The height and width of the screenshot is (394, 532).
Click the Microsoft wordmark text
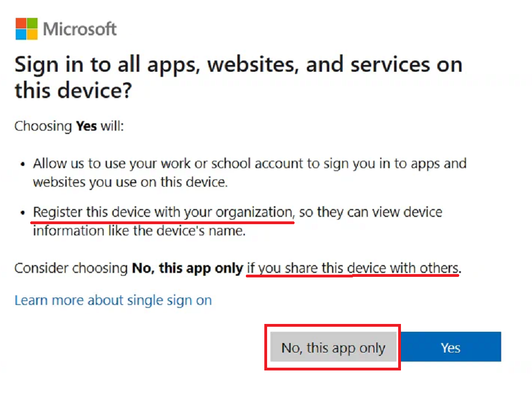click(x=80, y=29)
